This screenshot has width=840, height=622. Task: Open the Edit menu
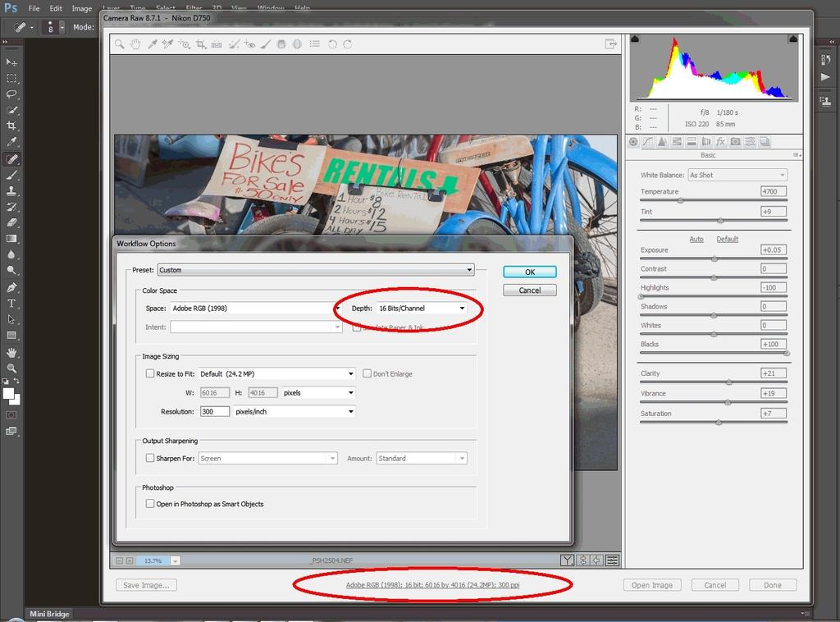coord(56,8)
